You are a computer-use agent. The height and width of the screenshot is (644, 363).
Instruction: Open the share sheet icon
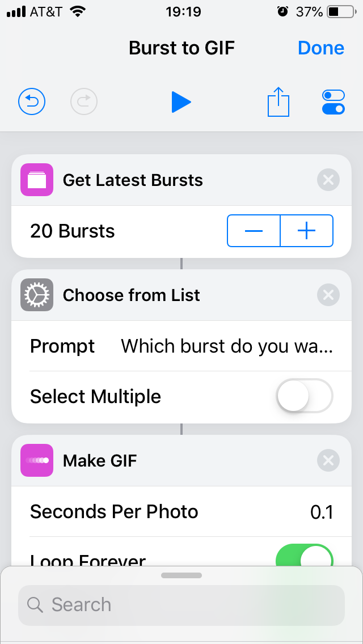tap(278, 102)
